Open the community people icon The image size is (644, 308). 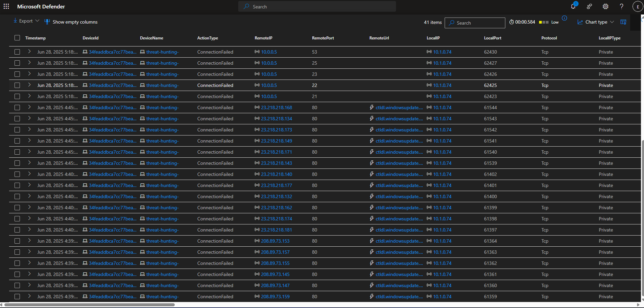589,6
